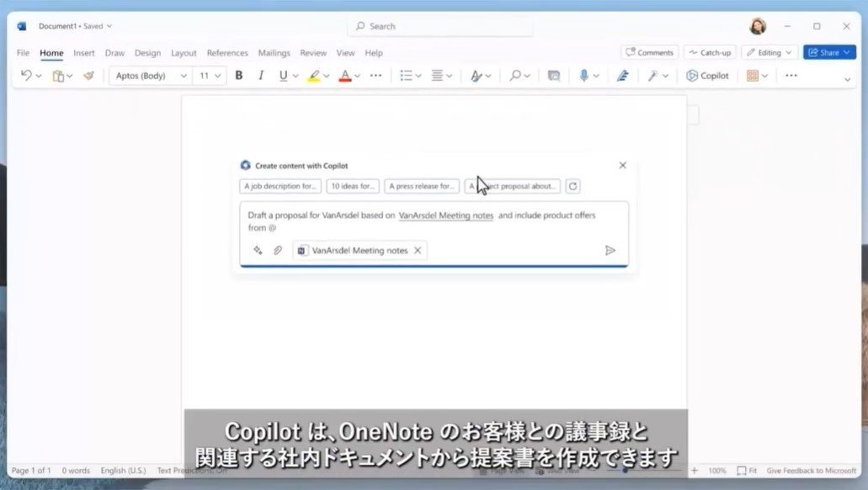Open the File menu
Viewport: 868px width, 490px height.
24,52
